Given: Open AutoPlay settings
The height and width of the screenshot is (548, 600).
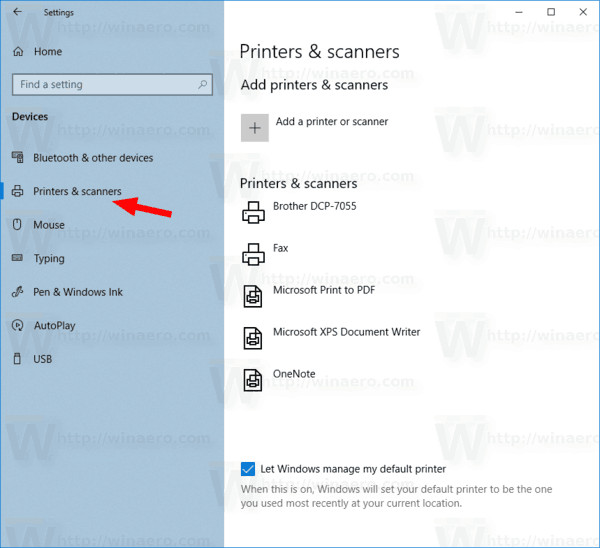Looking at the screenshot, I should point(55,326).
